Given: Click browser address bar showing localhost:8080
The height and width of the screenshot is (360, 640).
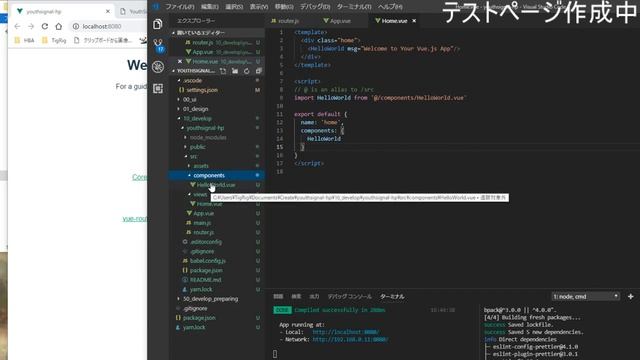Looking at the screenshot, I should pyautogui.click(x=108, y=27).
